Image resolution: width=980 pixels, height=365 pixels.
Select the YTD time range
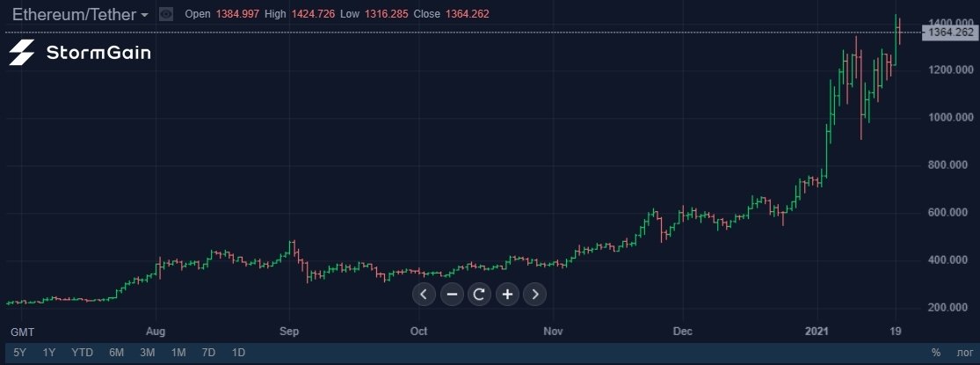click(x=82, y=353)
